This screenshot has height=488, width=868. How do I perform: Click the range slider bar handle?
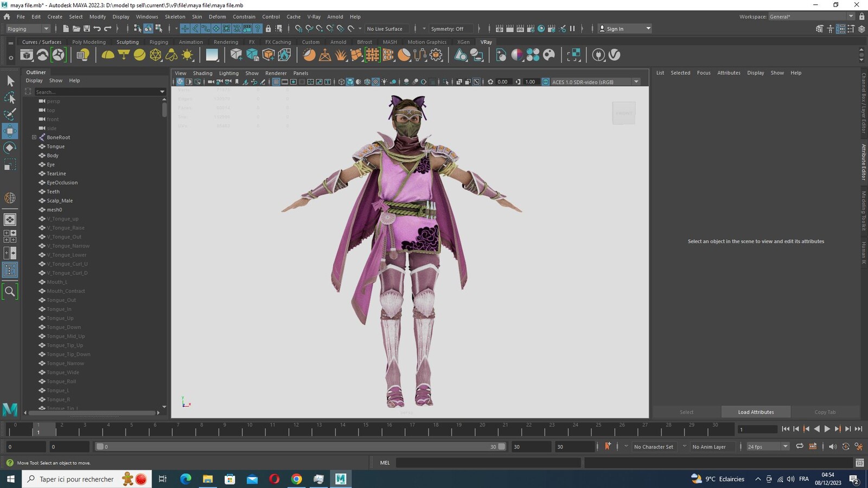pos(301,447)
